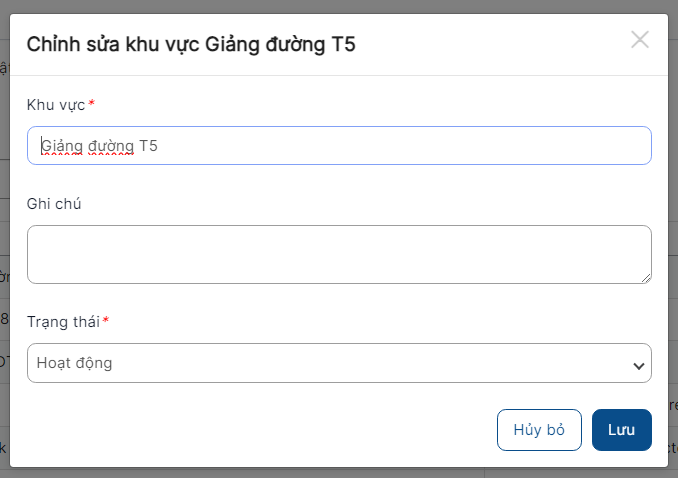Click the red asterisk beside Trạng thái
The height and width of the screenshot is (478, 678).
point(106,320)
